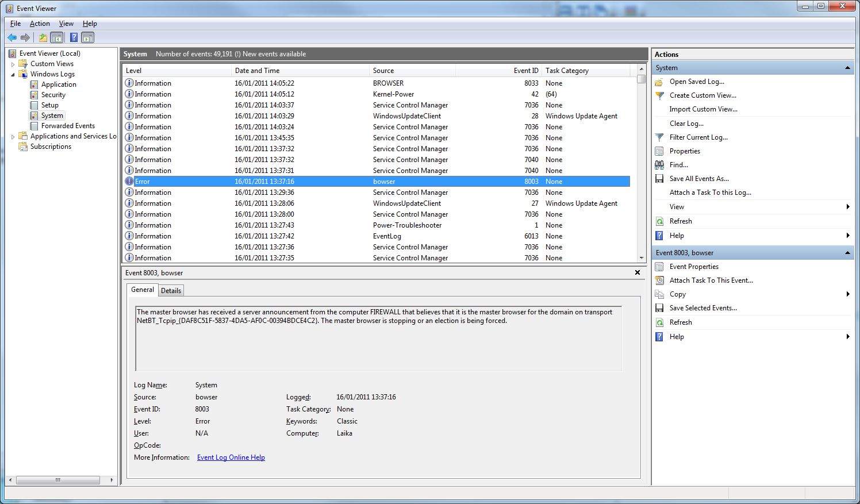The height and width of the screenshot is (504, 860).
Task: Toggle the Show/Hide Console Tree button
Action: (x=57, y=38)
